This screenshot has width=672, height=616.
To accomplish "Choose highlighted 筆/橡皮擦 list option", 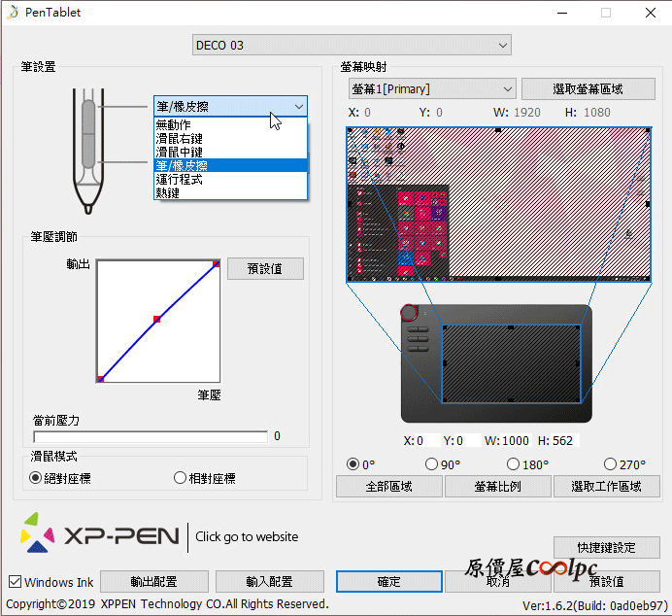I will (230, 165).
